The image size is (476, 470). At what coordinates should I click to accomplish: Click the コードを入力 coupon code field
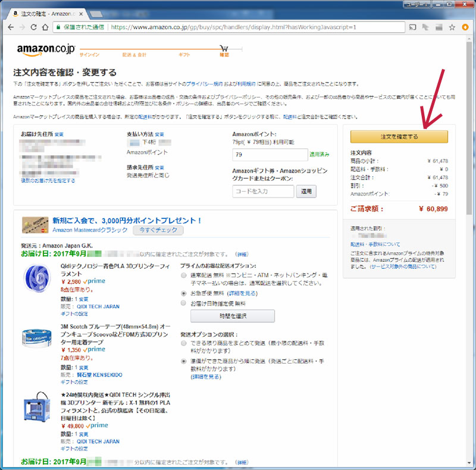pos(263,192)
